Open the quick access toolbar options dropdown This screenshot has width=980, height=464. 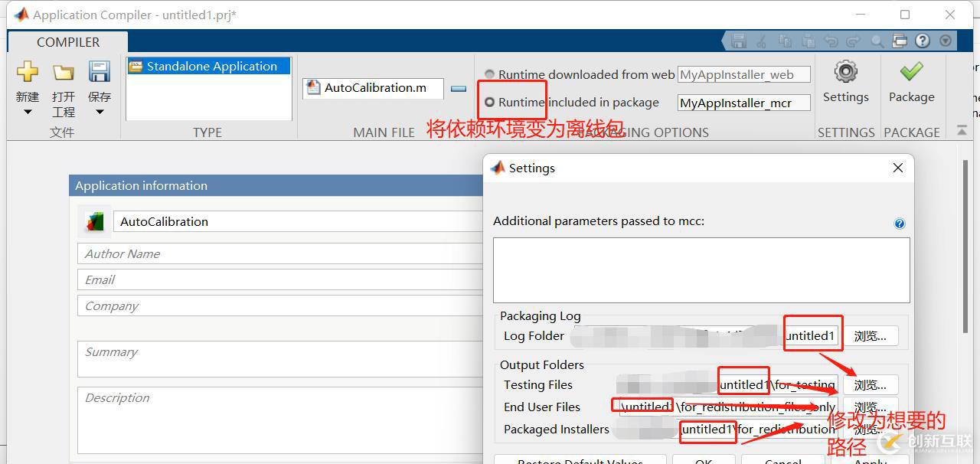(946, 41)
